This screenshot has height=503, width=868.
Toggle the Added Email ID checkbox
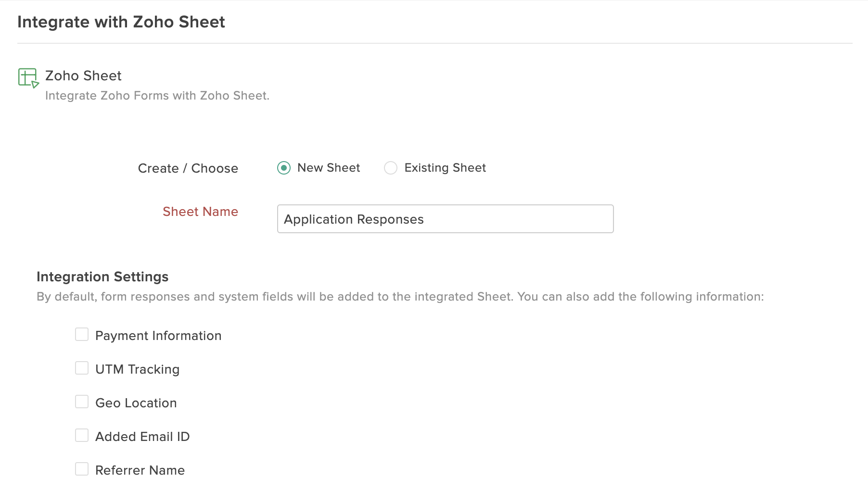point(82,436)
